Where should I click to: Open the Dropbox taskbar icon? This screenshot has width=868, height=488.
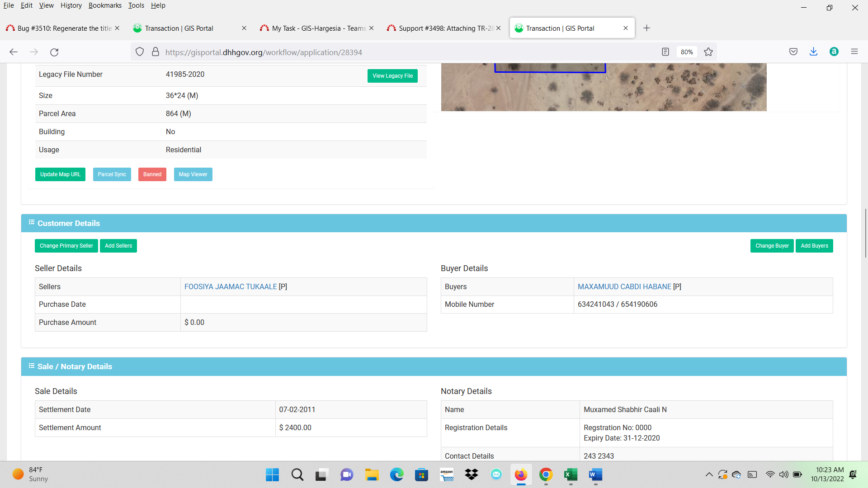point(472,474)
